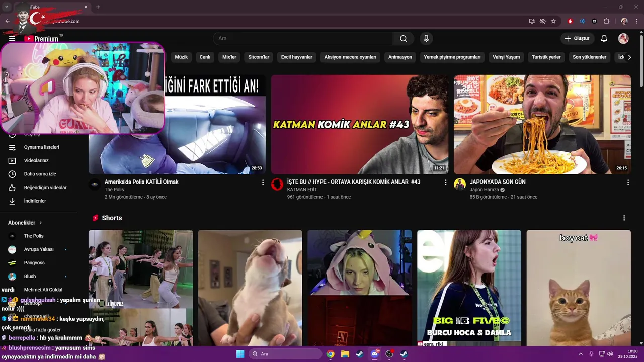Select the Müzik filter chip
The image size is (644, 362).
(x=181, y=57)
